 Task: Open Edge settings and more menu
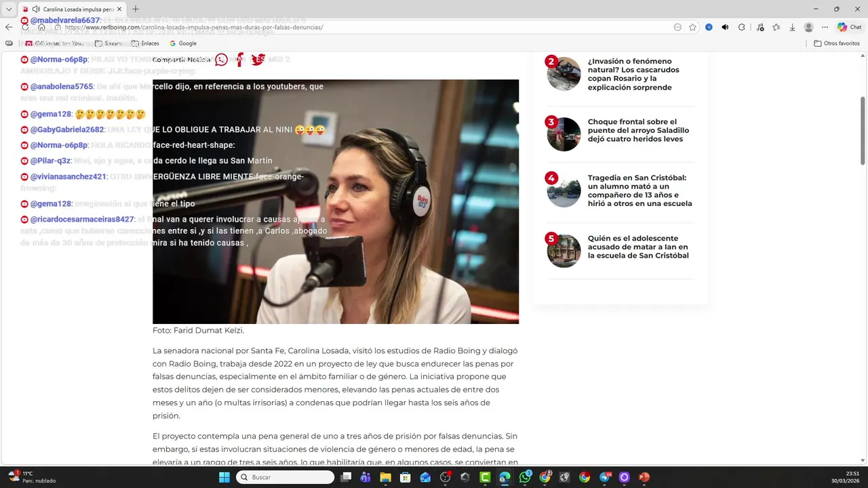825,27
